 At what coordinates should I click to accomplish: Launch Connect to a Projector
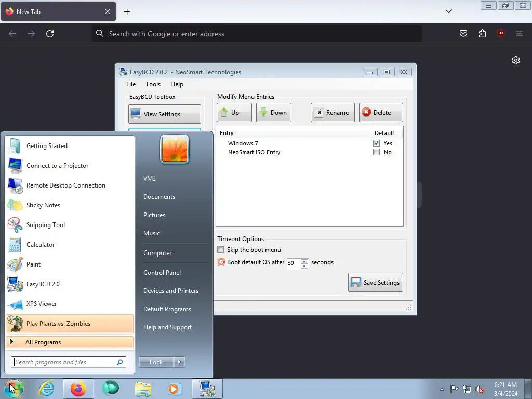coord(70,166)
